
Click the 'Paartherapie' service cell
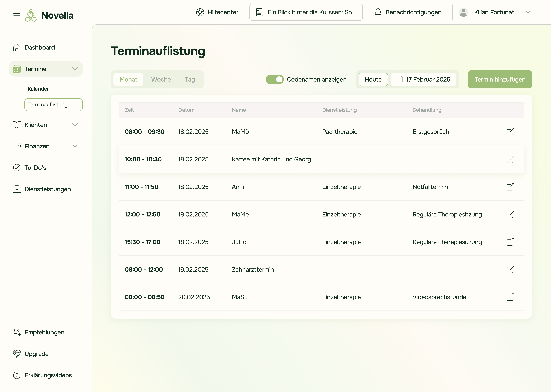coord(340,132)
